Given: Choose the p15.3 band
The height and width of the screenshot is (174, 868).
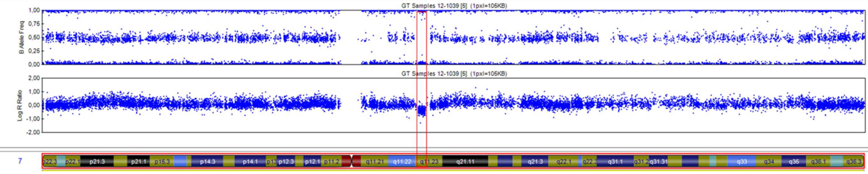Looking at the screenshot, I should tap(162, 161).
